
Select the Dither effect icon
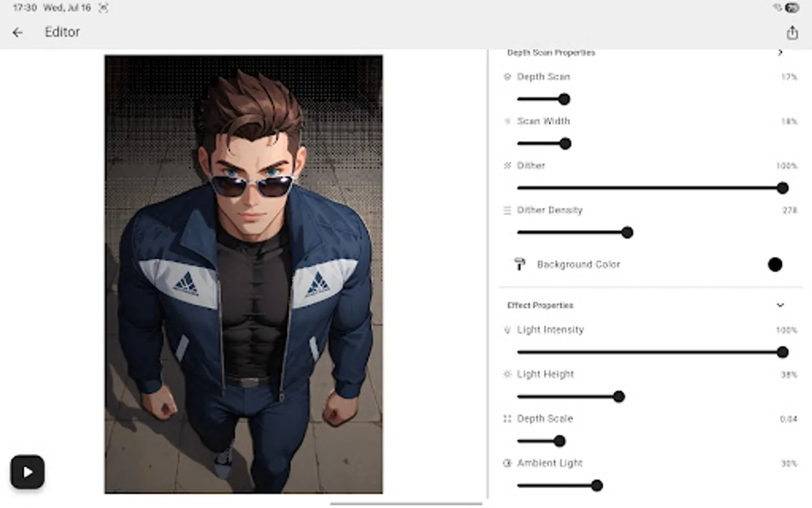click(x=507, y=165)
